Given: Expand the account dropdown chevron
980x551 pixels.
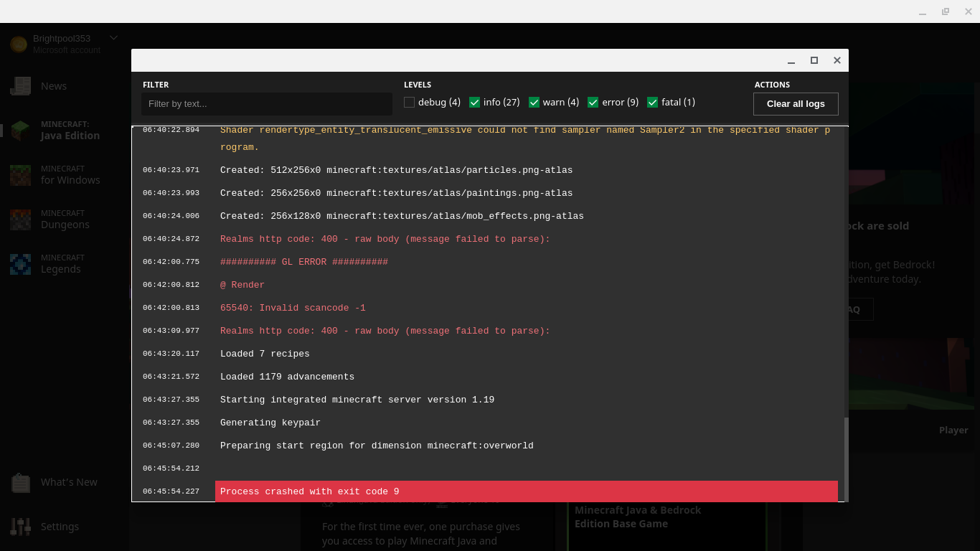Looking at the screenshot, I should (113, 38).
